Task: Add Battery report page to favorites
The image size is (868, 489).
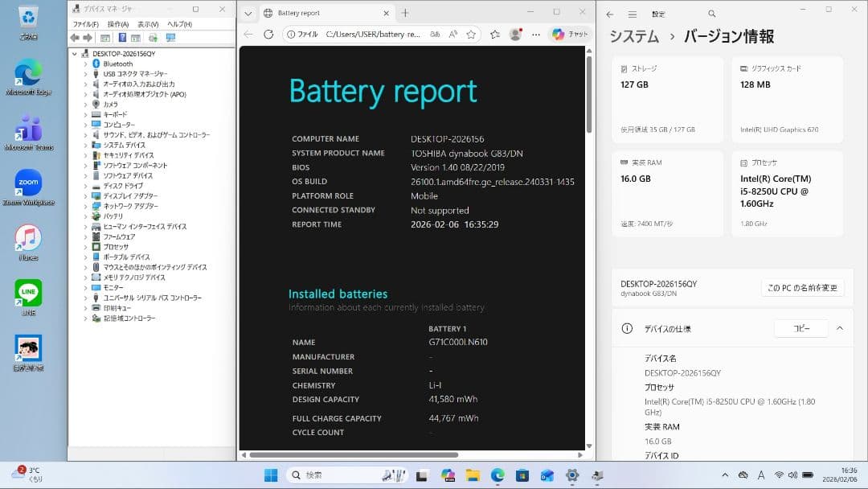Action: click(471, 35)
